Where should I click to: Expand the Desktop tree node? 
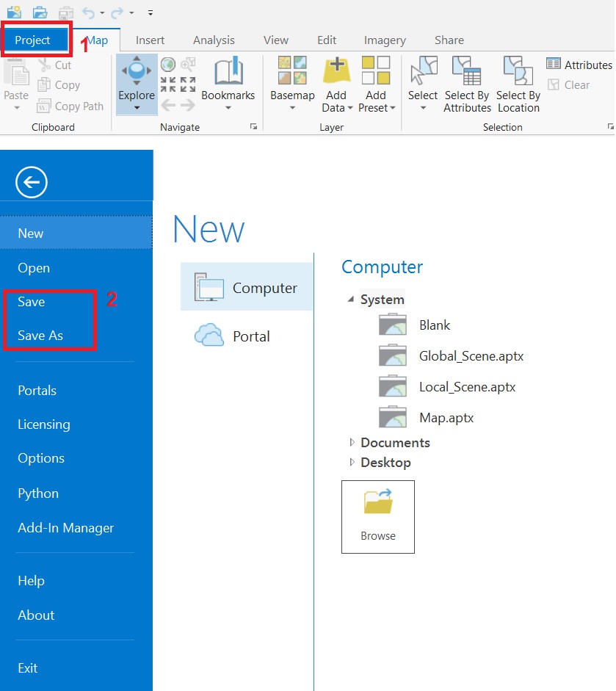click(x=352, y=462)
